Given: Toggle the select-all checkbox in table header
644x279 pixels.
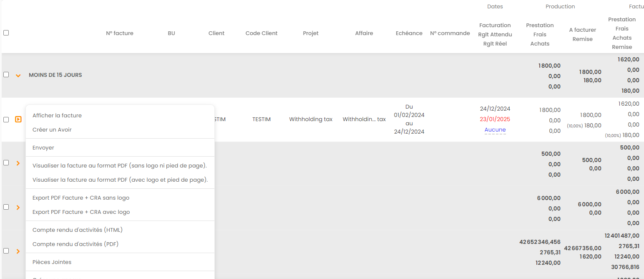Looking at the screenshot, I should tap(6, 33).
